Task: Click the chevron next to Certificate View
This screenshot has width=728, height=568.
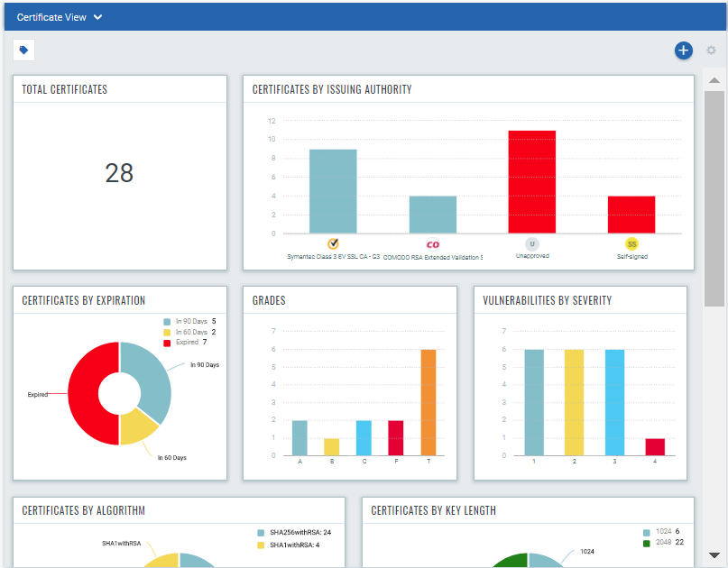Action: tap(97, 16)
